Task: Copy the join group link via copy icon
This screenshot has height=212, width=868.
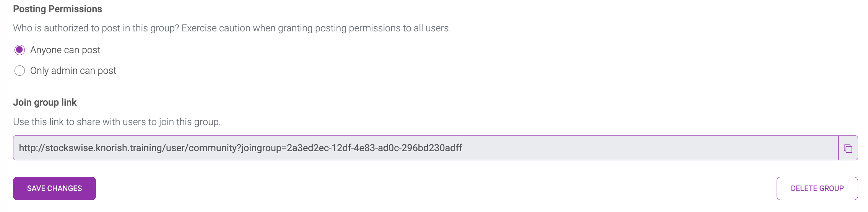Action: point(848,148)
